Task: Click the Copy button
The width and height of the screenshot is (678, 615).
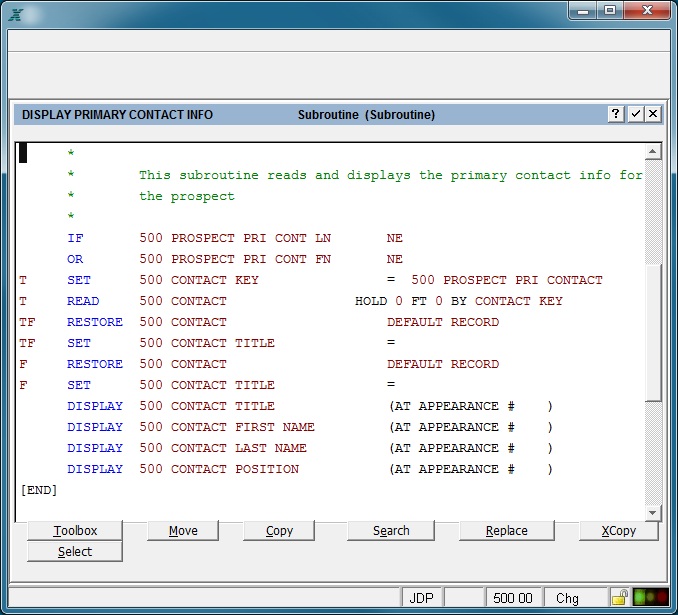Action: click(279, 531)
